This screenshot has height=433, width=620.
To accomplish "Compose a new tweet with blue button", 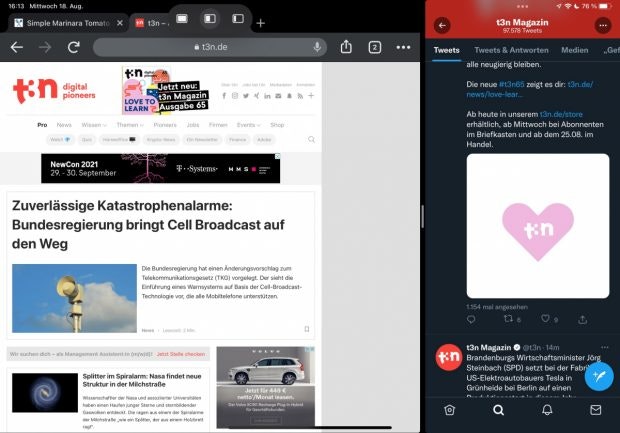I will tap(599, 376).
